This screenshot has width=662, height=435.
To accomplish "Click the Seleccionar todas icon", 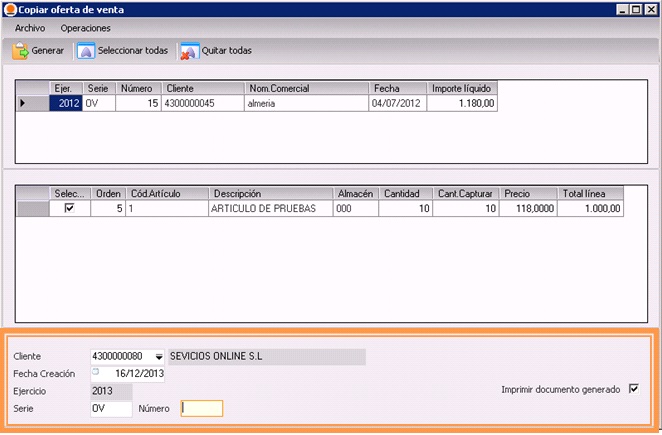I will 86,50.
